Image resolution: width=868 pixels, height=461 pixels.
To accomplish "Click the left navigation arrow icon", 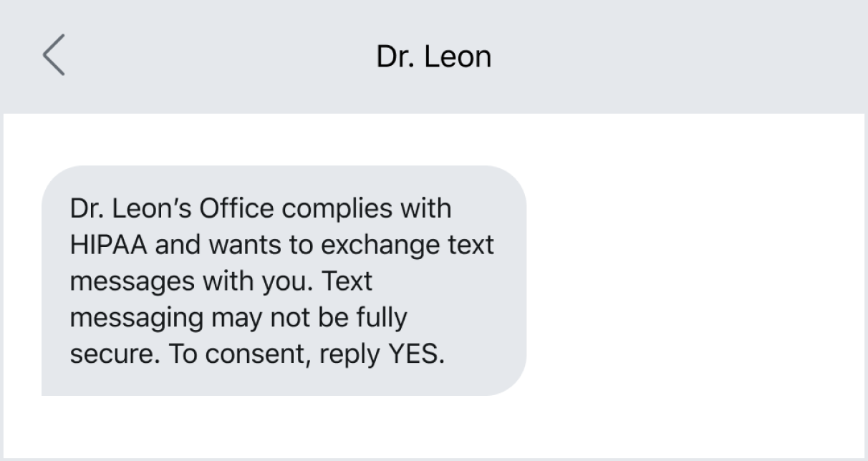I will coord(55,57).
